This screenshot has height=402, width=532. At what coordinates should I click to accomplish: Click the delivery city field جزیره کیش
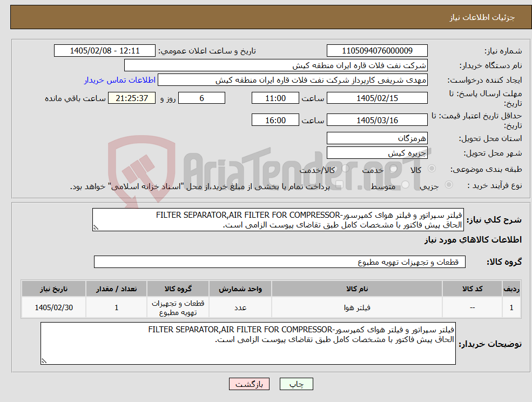pos(377,153)
